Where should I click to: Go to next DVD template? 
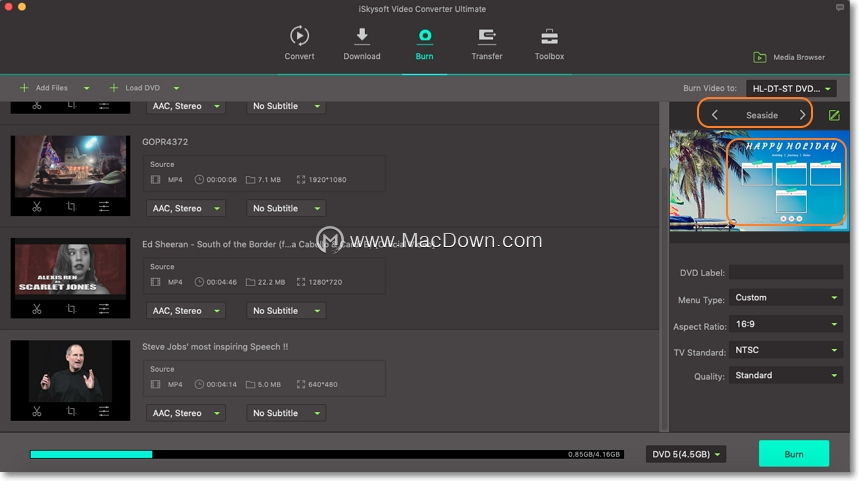802,115
